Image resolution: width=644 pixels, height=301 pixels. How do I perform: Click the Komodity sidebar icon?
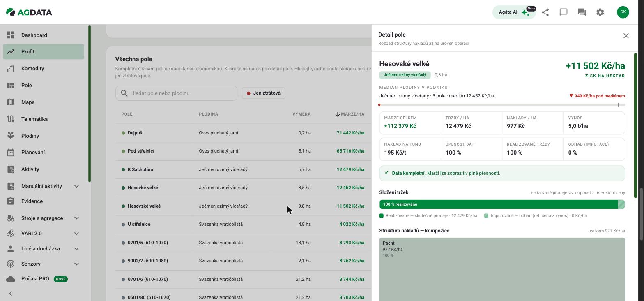pyautogui.click(x=11, y=69)
